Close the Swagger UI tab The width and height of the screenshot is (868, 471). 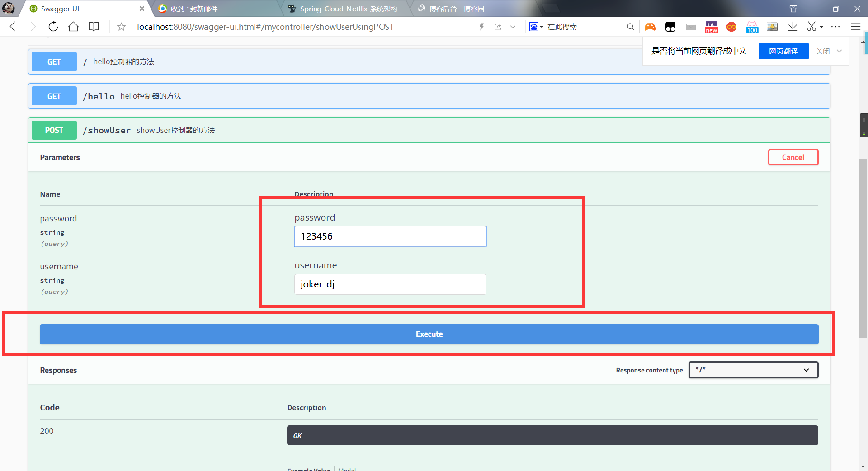point(142,9)
